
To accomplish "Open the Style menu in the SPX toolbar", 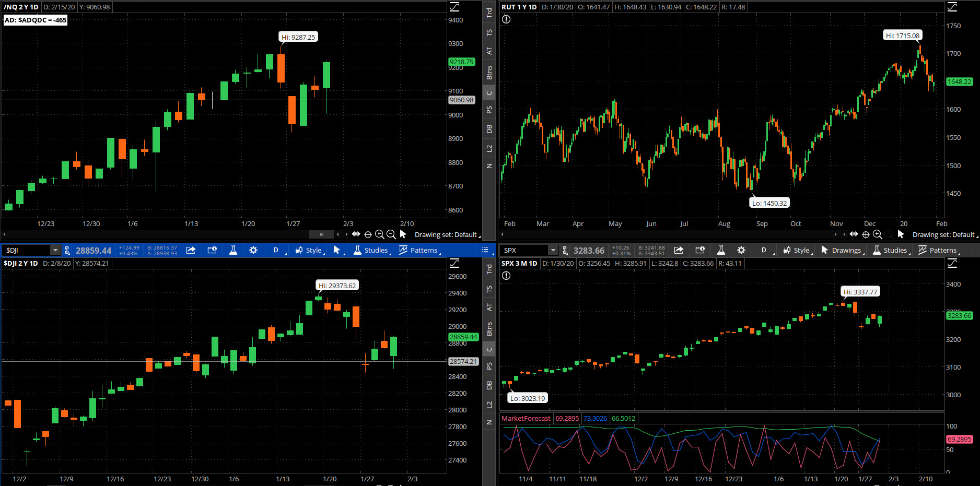I will click(x=797, y=250).
